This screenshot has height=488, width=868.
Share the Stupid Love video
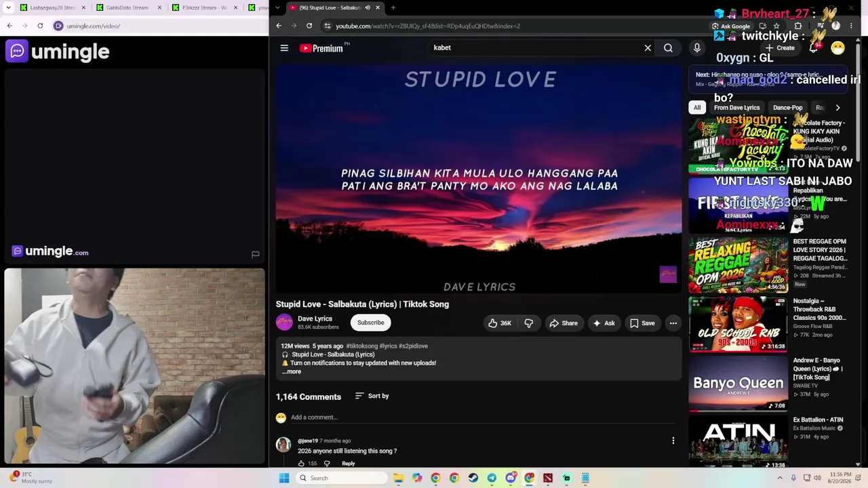[x=564, y=323]
